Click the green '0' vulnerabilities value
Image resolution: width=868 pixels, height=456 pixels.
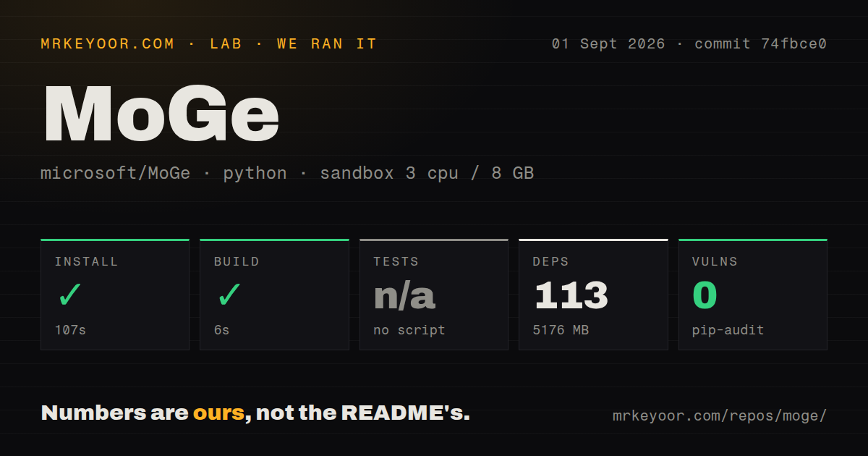coord(705,295)
